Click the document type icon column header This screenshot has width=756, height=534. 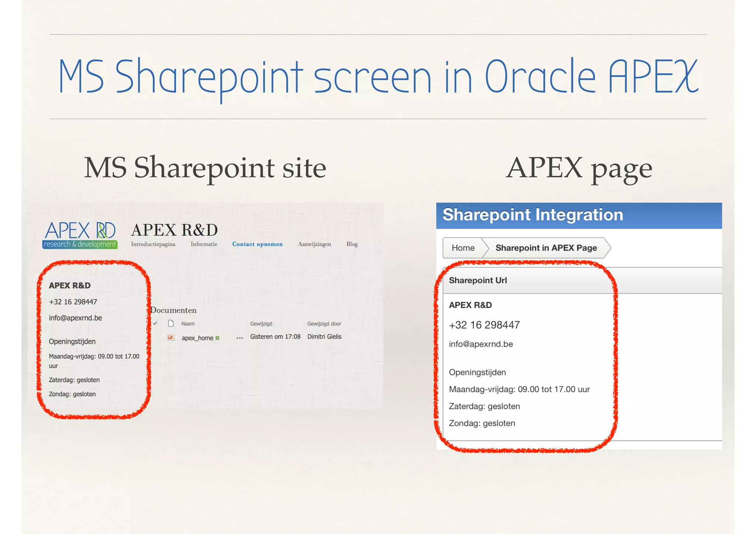(x=171, y=323)
